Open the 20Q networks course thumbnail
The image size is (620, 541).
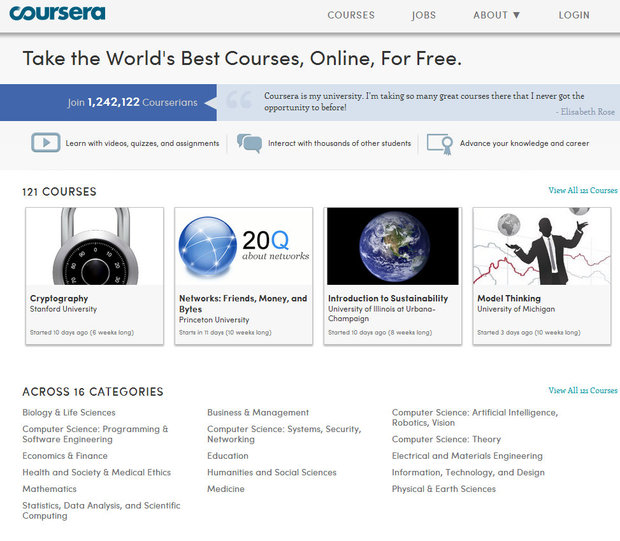(x=243, y=246)
